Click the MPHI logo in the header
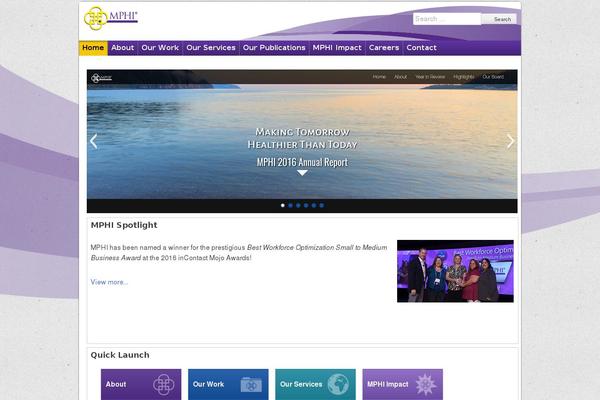 [x=111, y=18]
